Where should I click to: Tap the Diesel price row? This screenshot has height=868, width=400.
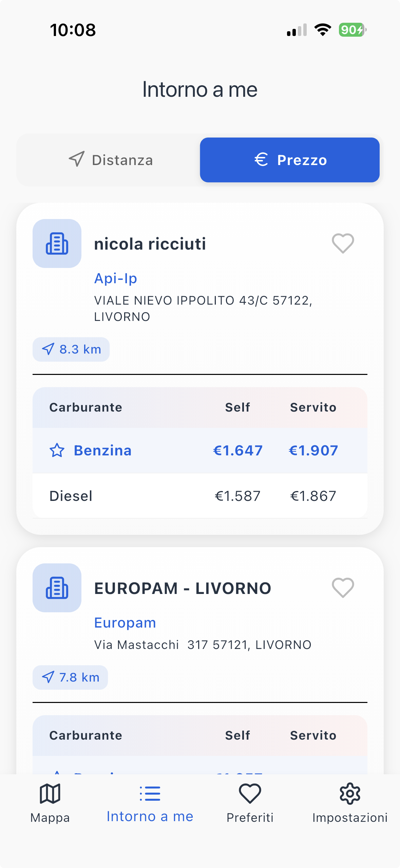[x=200, y=496]
